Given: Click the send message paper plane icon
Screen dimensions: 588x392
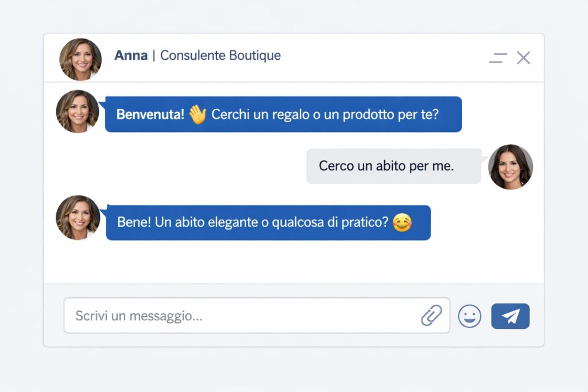Looking at the screenshot, I should pyautogui.click(x=510, y=315).
